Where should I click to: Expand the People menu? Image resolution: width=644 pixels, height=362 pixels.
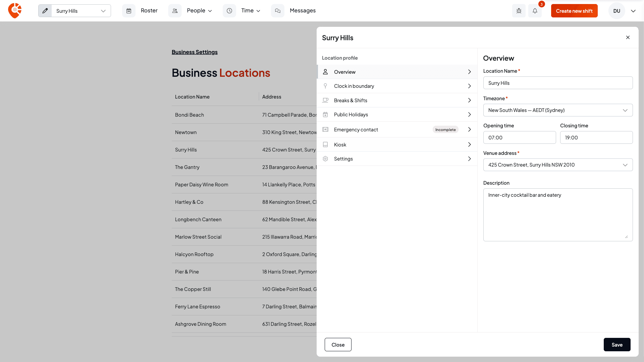click(x=200, y=11)
